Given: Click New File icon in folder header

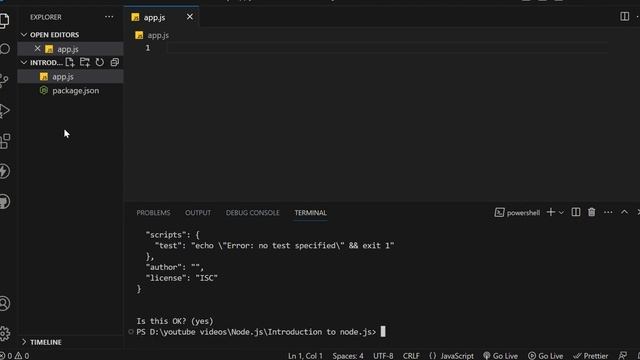Looking at the screenshot, I should [x=70, y=62].
